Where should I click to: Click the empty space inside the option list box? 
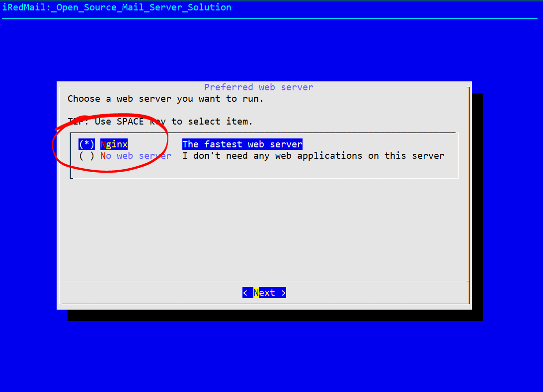[298, 169]
